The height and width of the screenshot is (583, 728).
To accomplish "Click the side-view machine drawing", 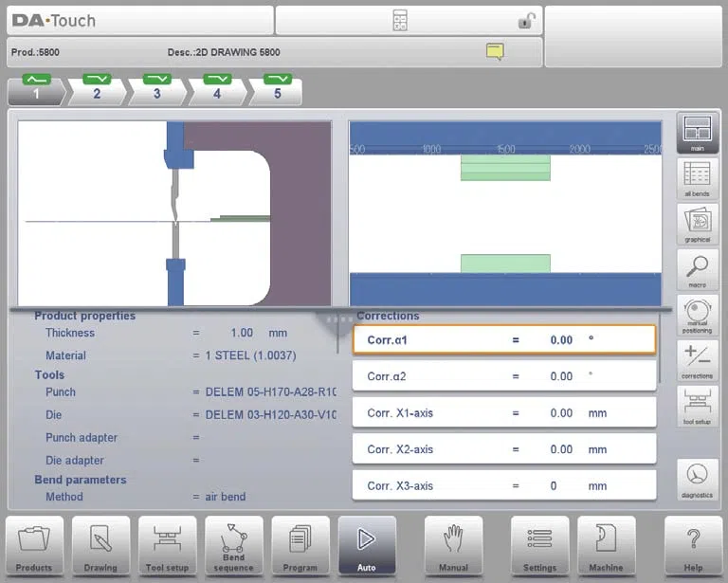I will tap(174, 213).
